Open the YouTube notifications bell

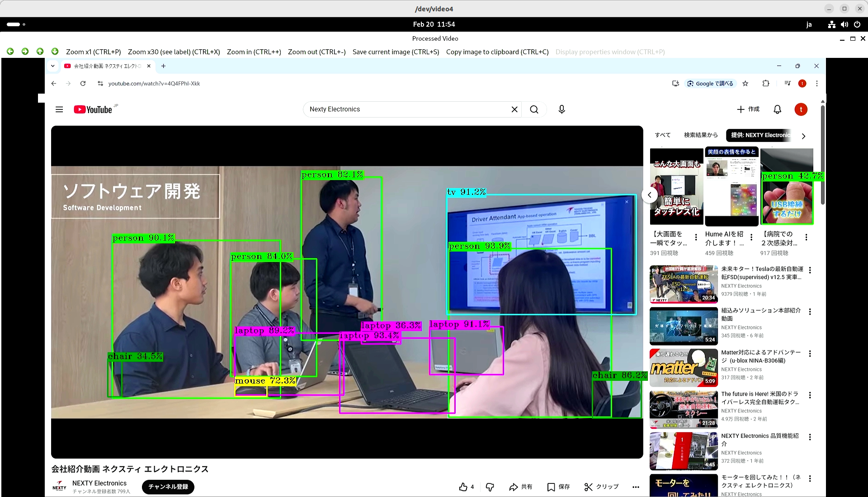click(x=777, y=109)
